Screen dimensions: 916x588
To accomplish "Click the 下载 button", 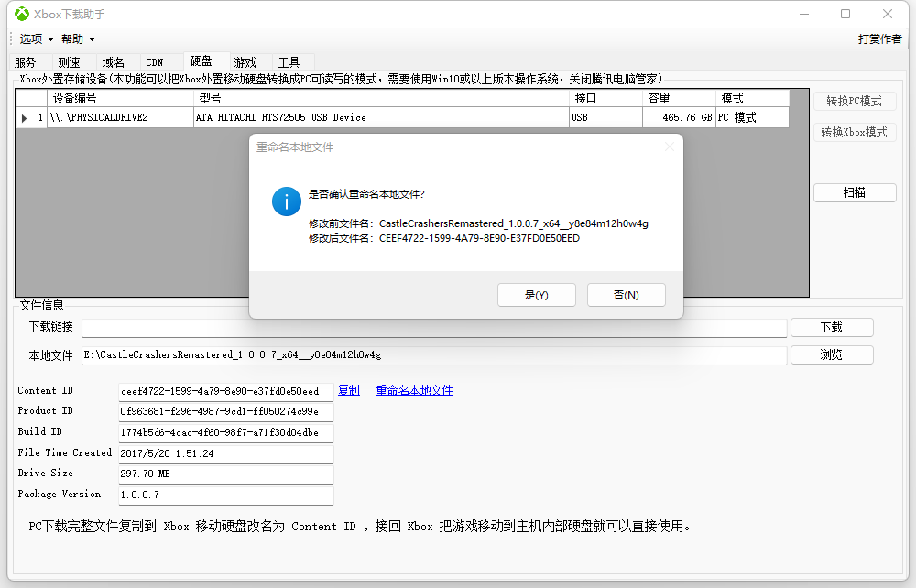I will 832,327.
